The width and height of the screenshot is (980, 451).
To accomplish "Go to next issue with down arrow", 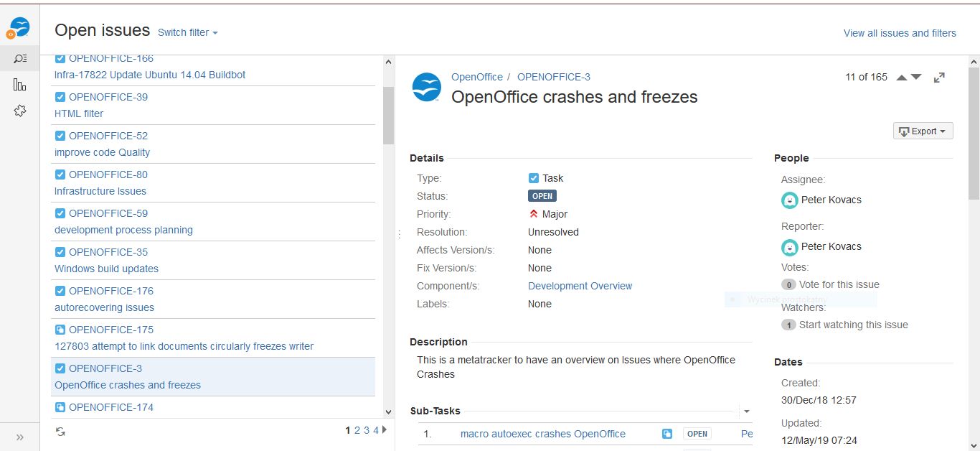I will click(916, 78).
